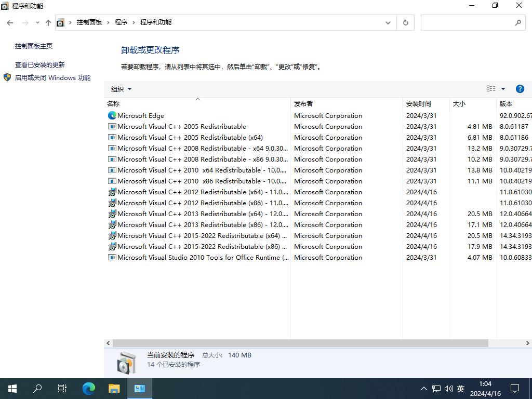532x399 pixels.
Task: Click icon of Visual C++ 2010 x64 entry
Action: [112, 170]
